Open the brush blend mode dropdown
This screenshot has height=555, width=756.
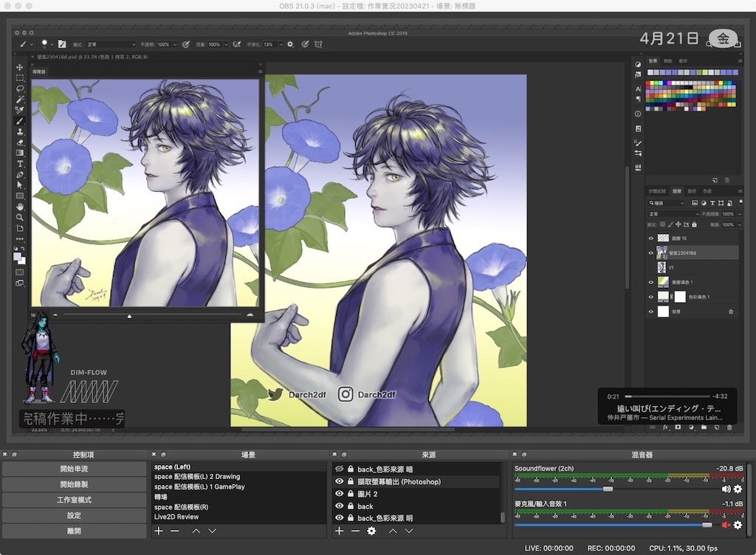pyautogui.click(x=111, y=44)
